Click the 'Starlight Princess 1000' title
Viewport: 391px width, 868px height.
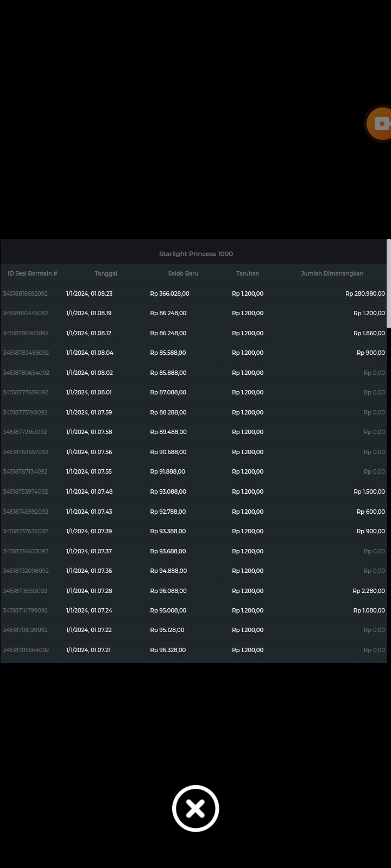pos(195,254)
